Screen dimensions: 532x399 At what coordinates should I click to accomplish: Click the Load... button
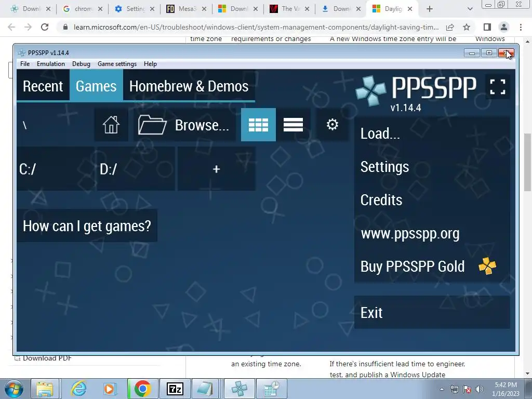[x=432, y=134]
